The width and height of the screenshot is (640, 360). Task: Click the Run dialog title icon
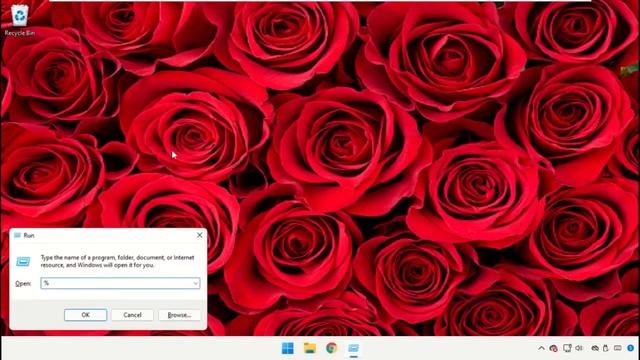click(x=17, y=235)
